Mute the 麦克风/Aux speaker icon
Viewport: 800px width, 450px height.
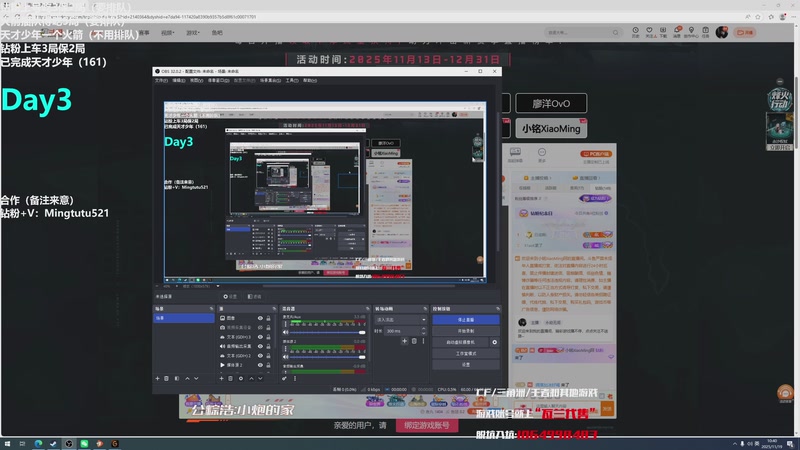[x=286, y=332]
